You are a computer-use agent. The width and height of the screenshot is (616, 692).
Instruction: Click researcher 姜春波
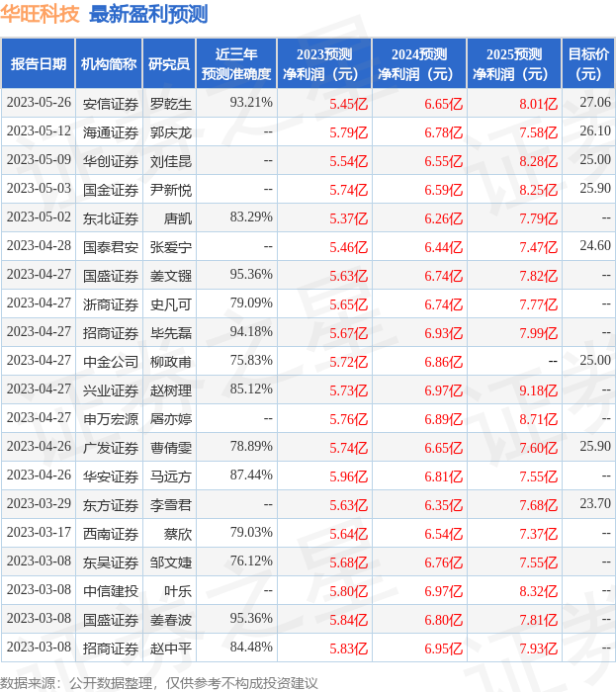(x=171, y=621)
